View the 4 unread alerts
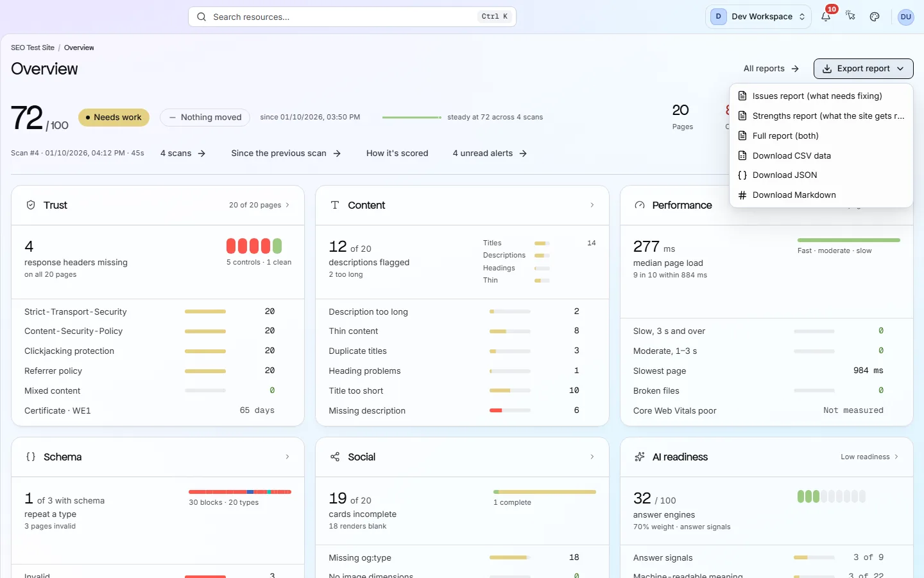 pos(490,153)
